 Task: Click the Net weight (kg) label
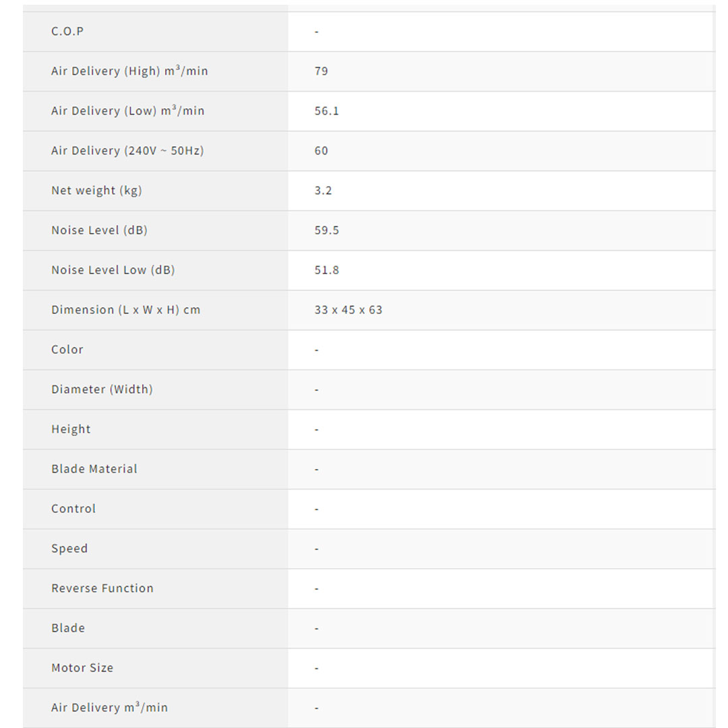coord(96,191)
